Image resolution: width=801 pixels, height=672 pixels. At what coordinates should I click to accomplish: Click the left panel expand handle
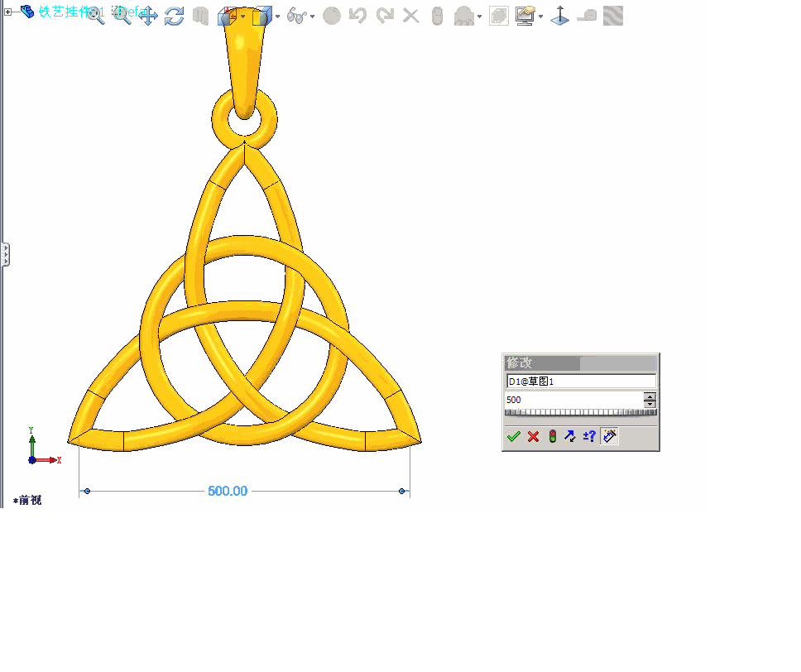5,255
